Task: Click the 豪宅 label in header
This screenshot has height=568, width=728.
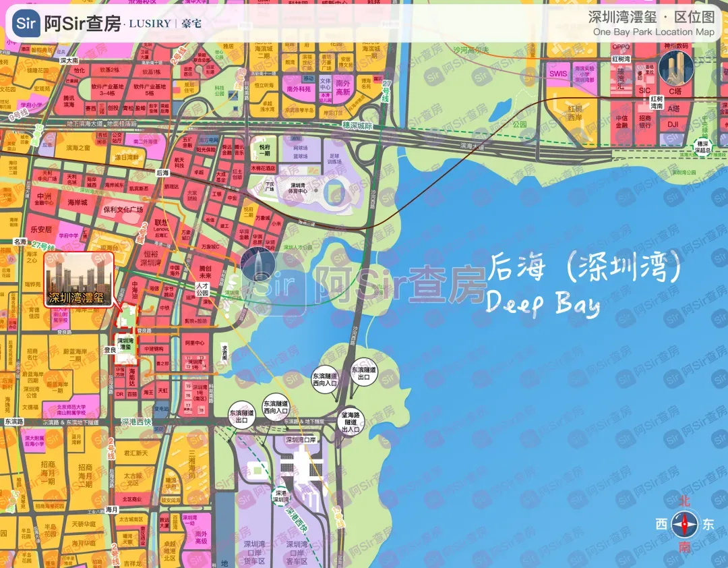Action: click(x=191, y=23)
